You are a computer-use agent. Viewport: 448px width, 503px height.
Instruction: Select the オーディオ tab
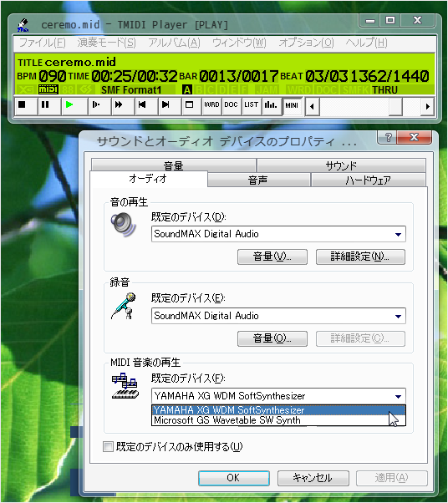[x=148, y=178]
